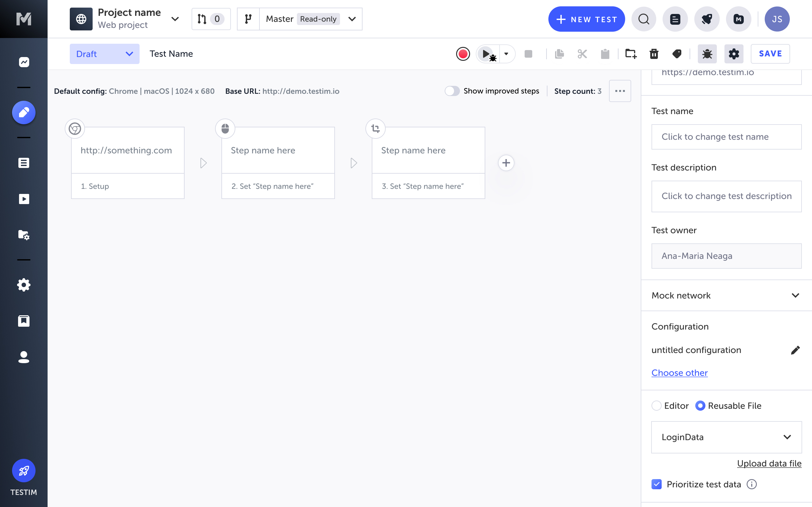
Task: Click the add to folder icon
Action: [631, 54]
